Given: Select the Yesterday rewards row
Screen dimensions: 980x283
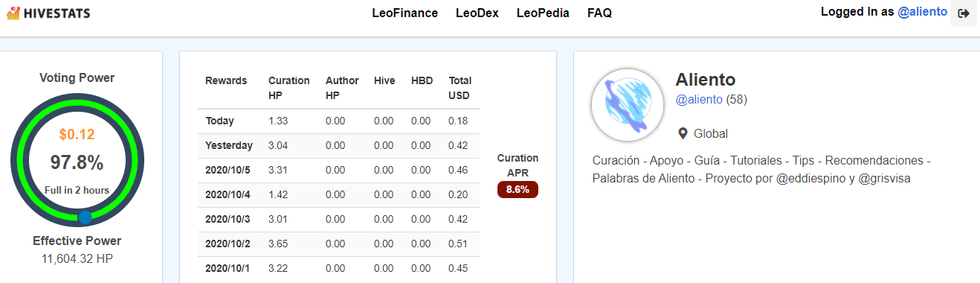Looking at the screenshot, I should pos(338,145).
